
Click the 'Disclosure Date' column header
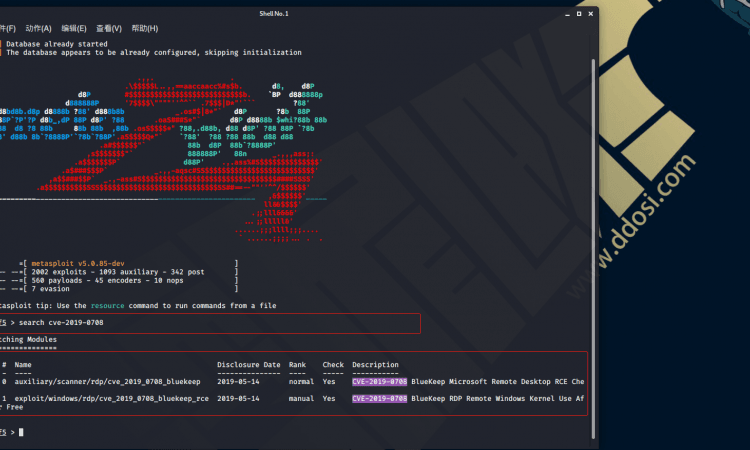249,365
